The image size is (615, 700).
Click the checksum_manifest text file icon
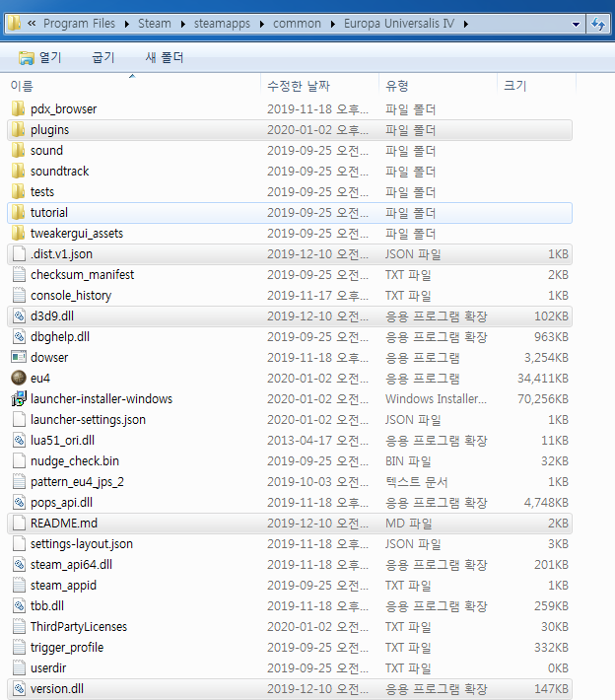19,274
